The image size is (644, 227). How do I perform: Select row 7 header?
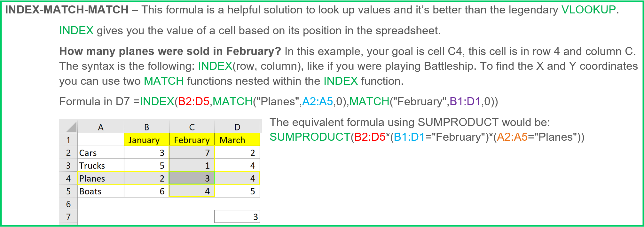pos(68,216)
